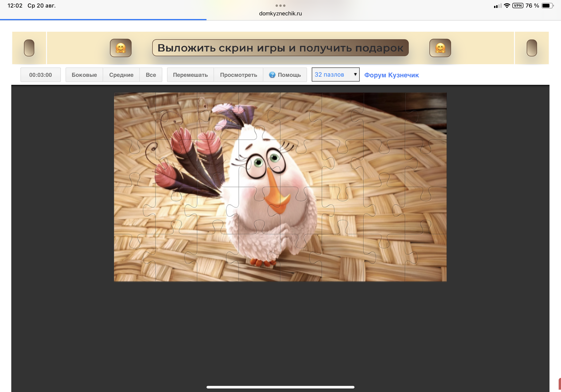
Task: Show middle pieces with Средние
Action: [x=121, y=75]
